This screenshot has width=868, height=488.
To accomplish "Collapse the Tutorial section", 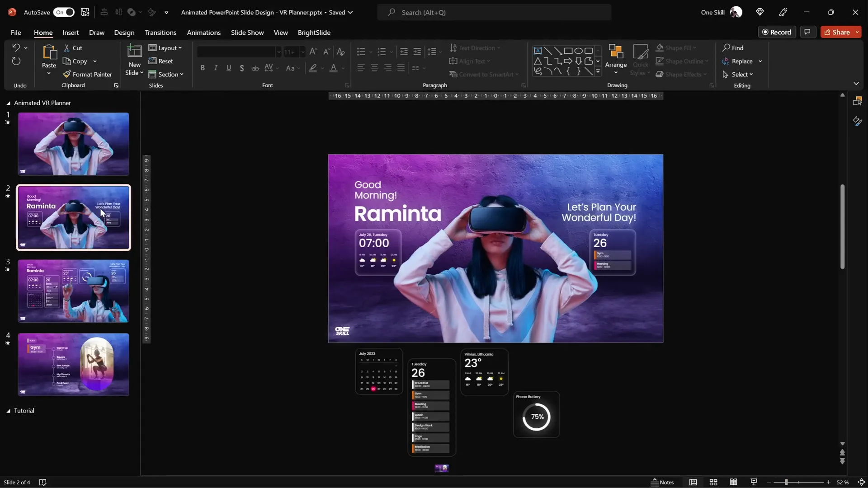I will 8,411.
